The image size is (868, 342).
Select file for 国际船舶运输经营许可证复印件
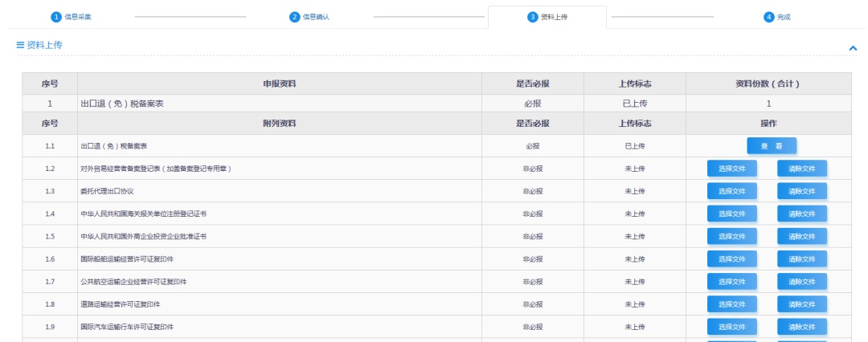pyautogui.click(x=731, y=259)
